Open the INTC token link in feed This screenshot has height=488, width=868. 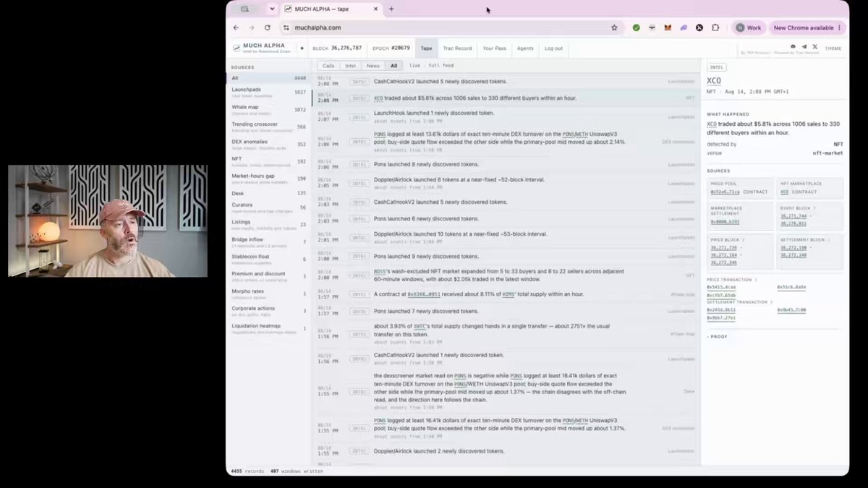[x=420, y=326]
